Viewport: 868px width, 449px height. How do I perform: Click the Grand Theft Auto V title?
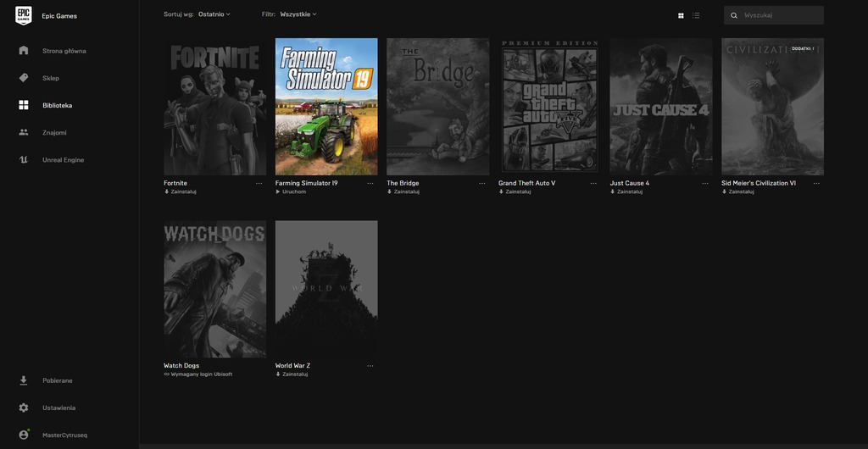click(x=527, y=183)
